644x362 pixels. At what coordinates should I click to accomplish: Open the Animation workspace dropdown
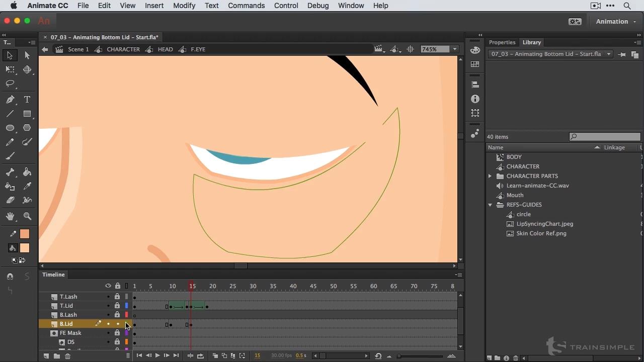[615, 22]
